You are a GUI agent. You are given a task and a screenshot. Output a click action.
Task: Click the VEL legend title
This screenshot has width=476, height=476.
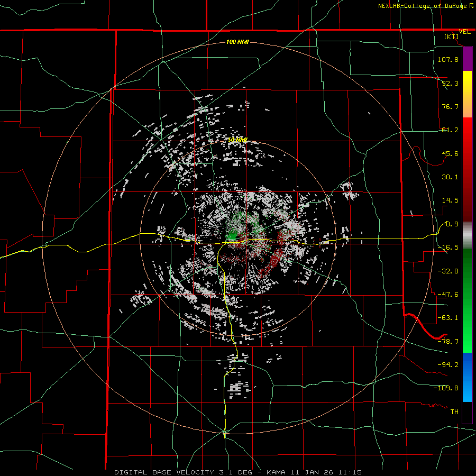pyautogui.click(x=465, y=32)
